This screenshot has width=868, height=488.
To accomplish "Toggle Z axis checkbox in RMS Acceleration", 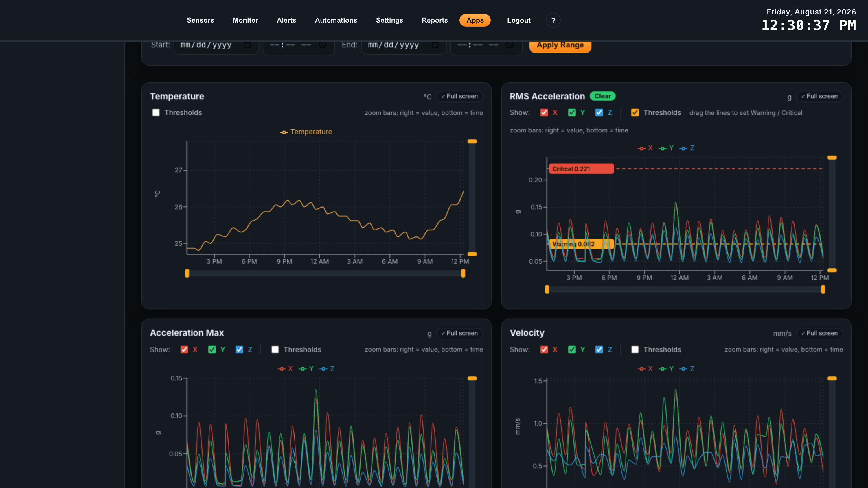I will click(599, 112).
